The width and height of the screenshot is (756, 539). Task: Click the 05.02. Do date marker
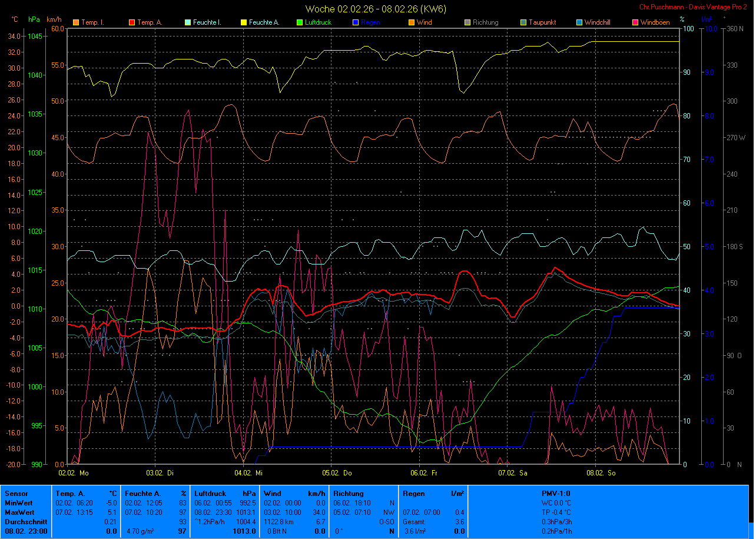click(337, 472)
